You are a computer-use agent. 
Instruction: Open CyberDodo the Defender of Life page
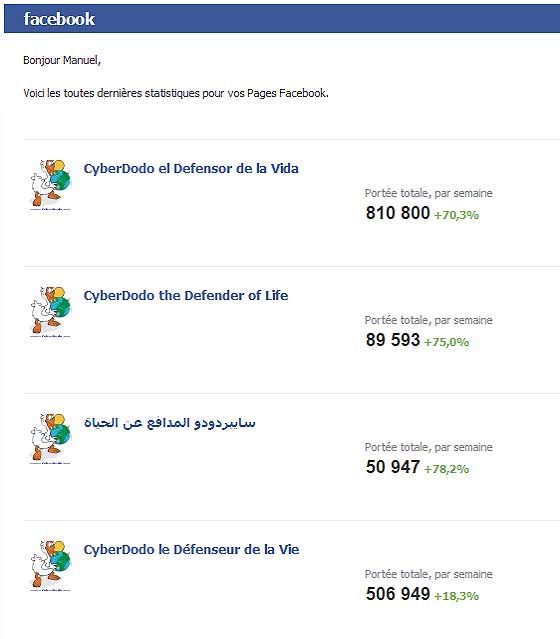(186, 295)
